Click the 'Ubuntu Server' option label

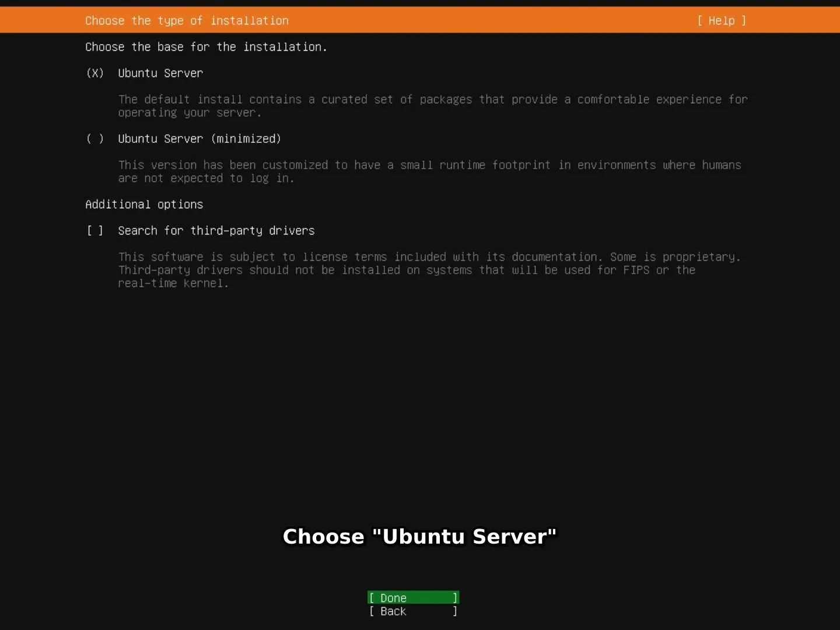click(x=160, y=73)
